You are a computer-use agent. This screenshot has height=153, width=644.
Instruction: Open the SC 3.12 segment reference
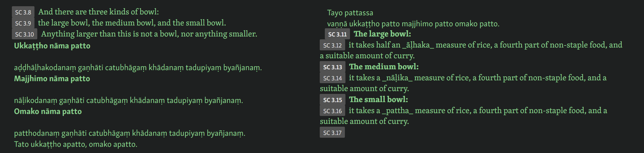point(332,45)
